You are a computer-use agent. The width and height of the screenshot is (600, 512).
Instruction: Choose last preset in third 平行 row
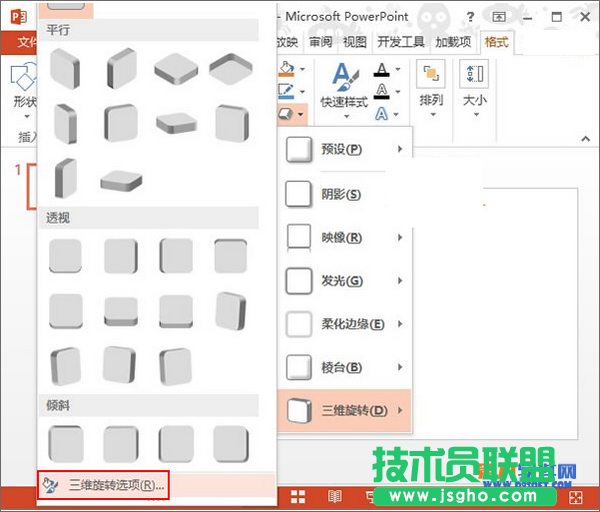pos(121,181)
